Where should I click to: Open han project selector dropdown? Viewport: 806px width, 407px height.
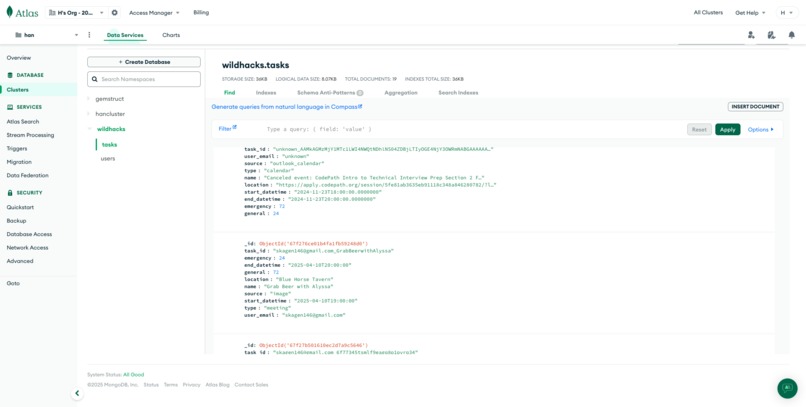point(46,35)
